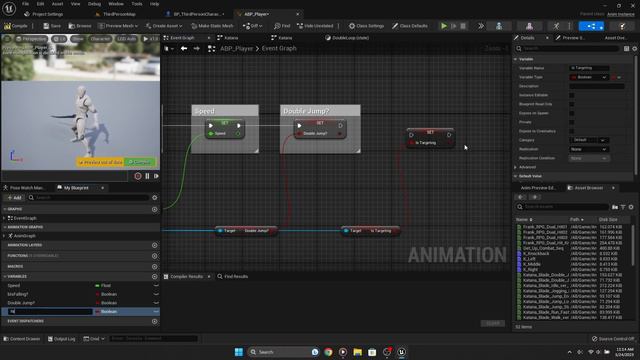Click Browse in the toolbar
640x360 pixels.
tap(80, 26)
